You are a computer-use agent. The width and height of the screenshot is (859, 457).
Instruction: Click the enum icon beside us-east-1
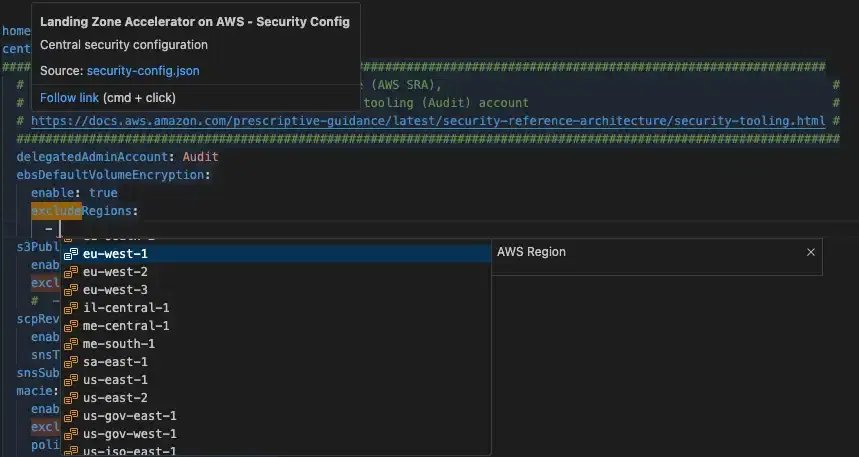(71, 380)
